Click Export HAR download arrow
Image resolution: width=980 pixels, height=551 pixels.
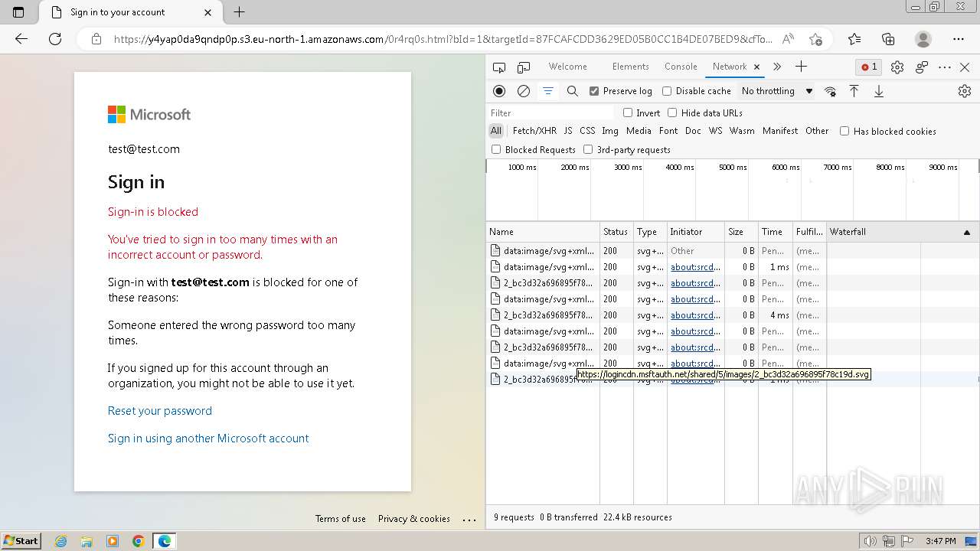(x=879, y=91)
